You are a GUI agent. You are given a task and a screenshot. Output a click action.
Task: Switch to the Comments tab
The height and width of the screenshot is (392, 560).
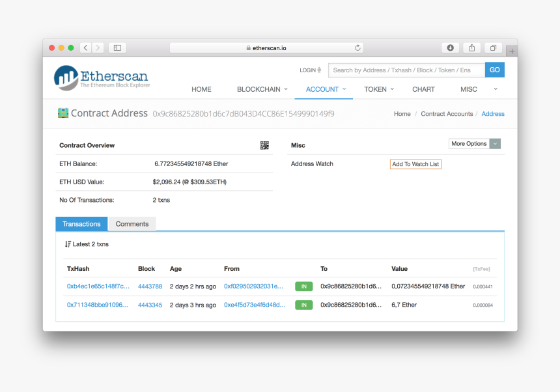coord(132,224)
